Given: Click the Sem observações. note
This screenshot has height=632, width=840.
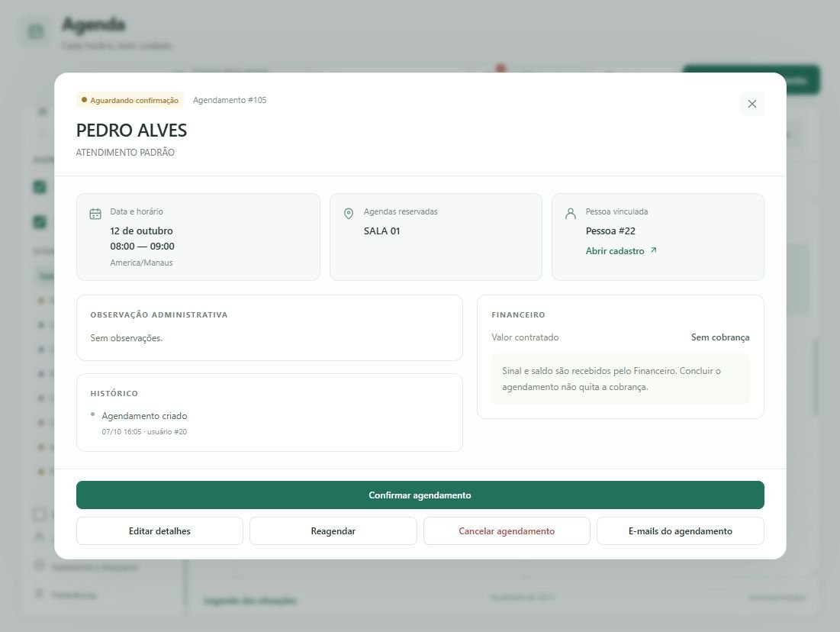Looking at the screenshot, I should (127, 338).
